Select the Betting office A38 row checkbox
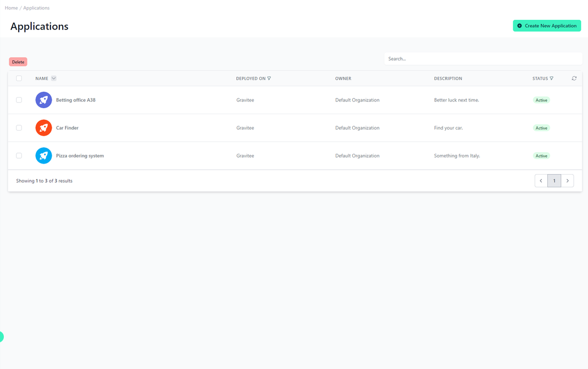 click(x=19, y=100)
